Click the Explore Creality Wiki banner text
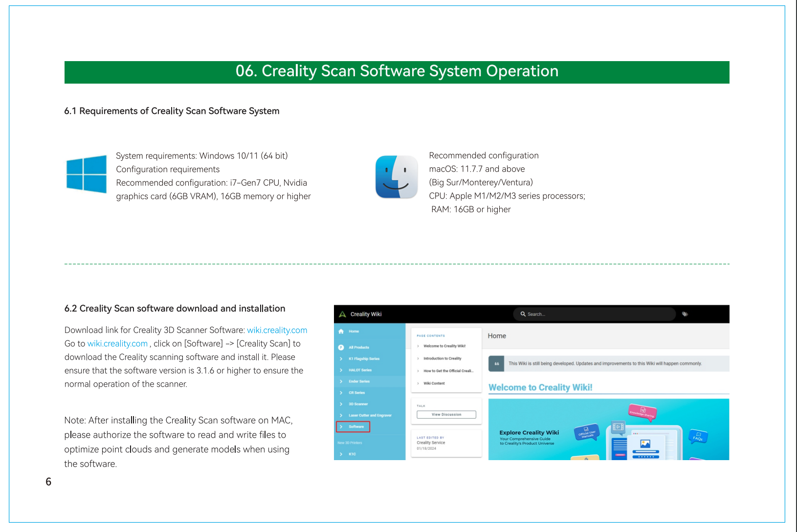The width and height of the screenshot is (797, 532). coord(529,433)
